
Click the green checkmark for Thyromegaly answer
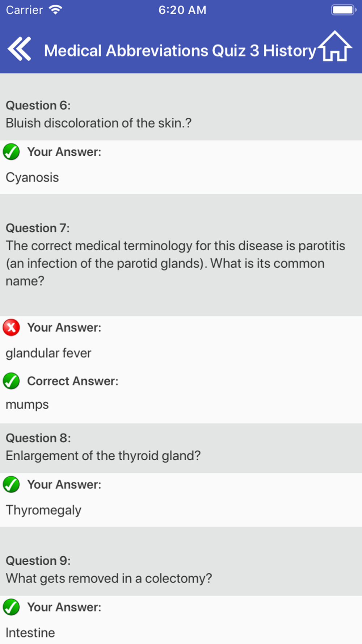point(11,484)
